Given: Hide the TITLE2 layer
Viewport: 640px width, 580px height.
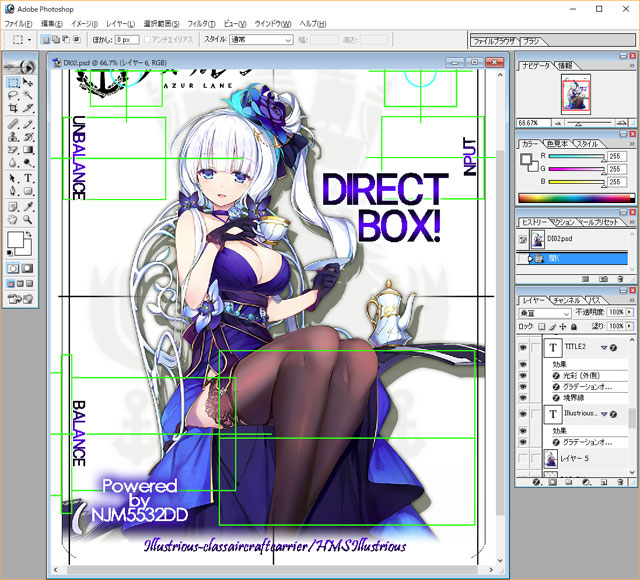Looking at the screenshot, I should pyautogui.click(x=523, y=347).
